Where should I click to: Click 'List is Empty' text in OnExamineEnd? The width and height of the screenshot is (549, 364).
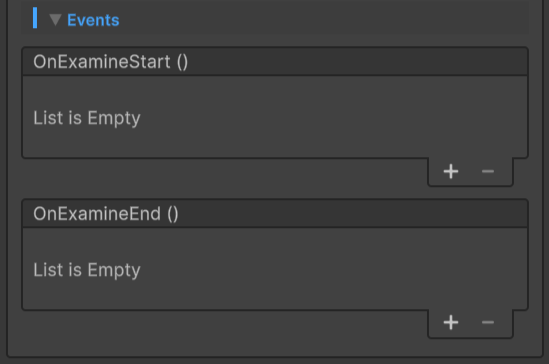coord(87,270)
